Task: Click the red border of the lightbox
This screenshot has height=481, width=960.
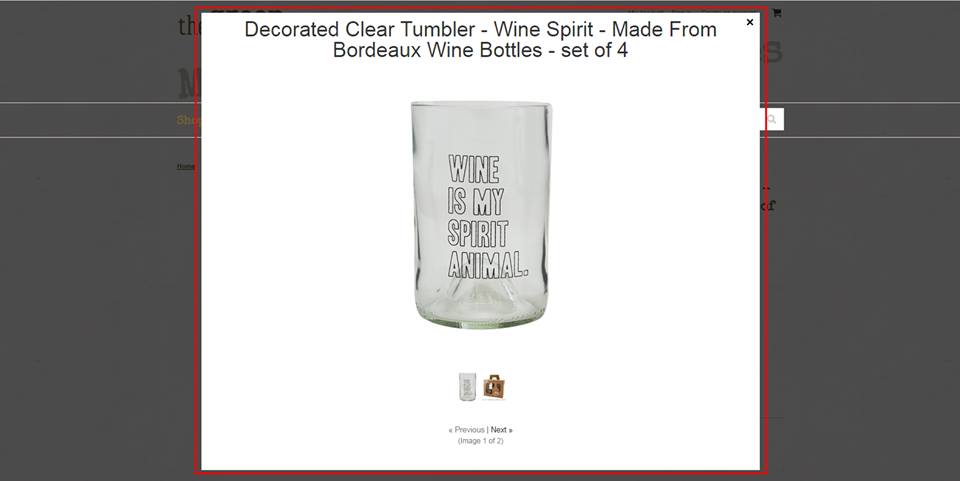Action: [x=196, y=245]
